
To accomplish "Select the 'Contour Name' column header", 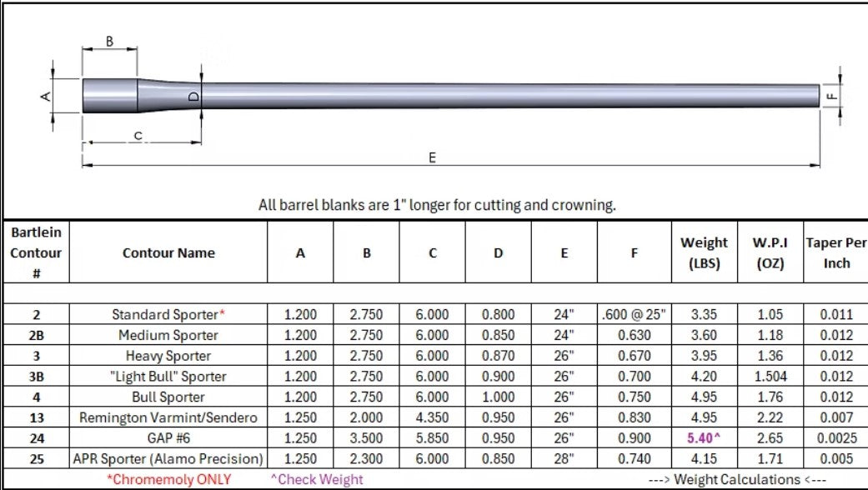I will [x=168, y=252].
